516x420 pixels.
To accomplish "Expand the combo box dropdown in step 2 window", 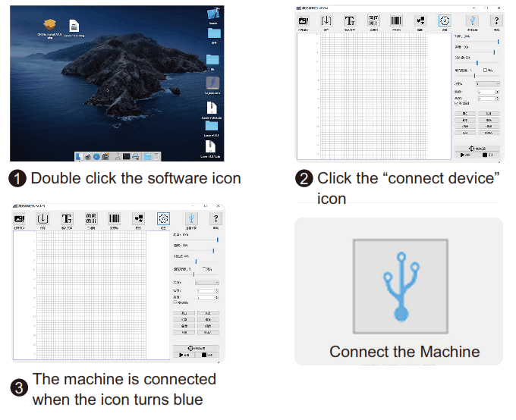I will tap(488, 83).
